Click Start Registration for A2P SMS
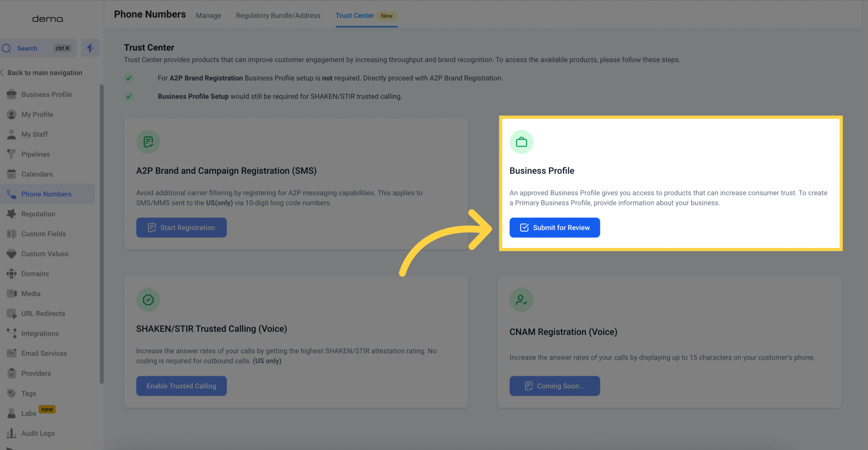This screenshot has height=450, width=868. click(181, 227)
